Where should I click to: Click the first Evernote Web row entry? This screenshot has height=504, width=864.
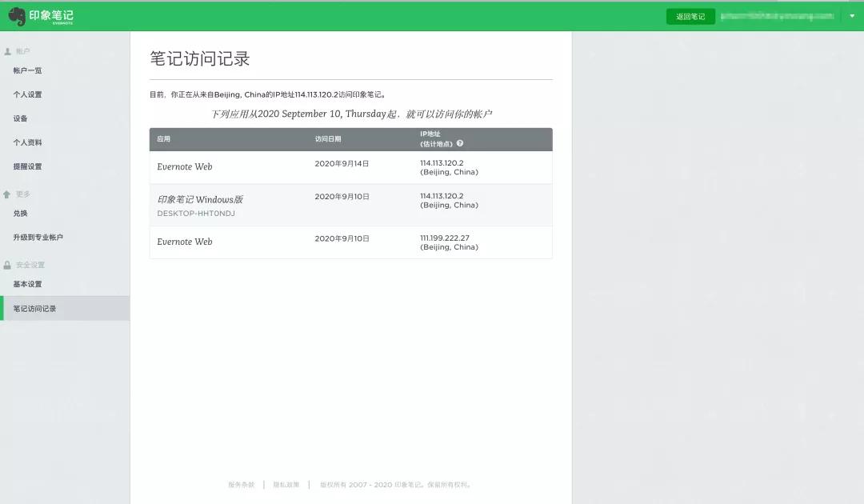click(x=185, y=166)
